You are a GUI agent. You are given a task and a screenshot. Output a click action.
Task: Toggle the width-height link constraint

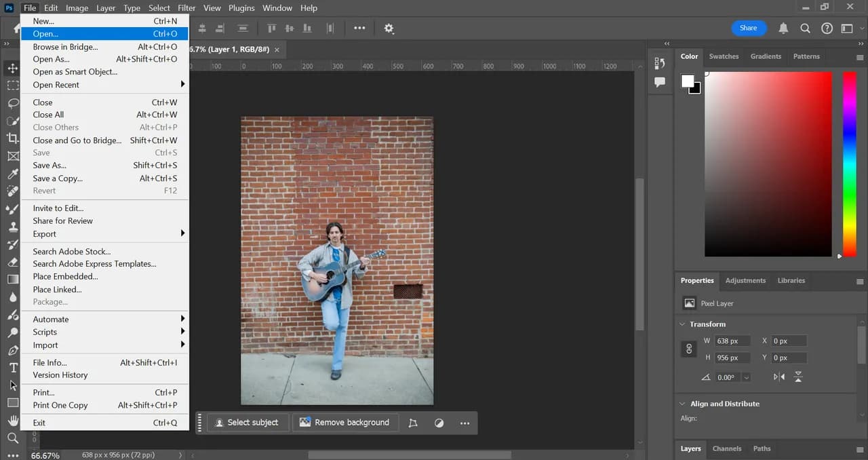click(689, 349)
